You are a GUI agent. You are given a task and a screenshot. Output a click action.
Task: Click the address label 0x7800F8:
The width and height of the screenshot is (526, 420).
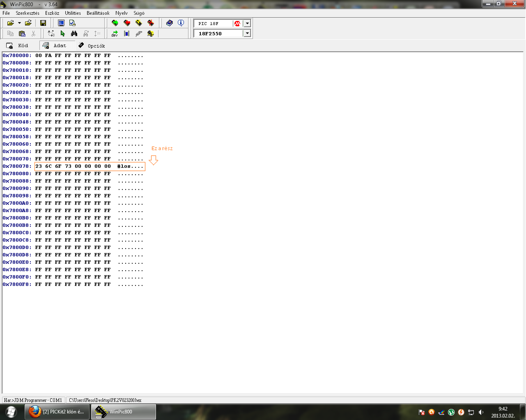(x=17, y=284)
